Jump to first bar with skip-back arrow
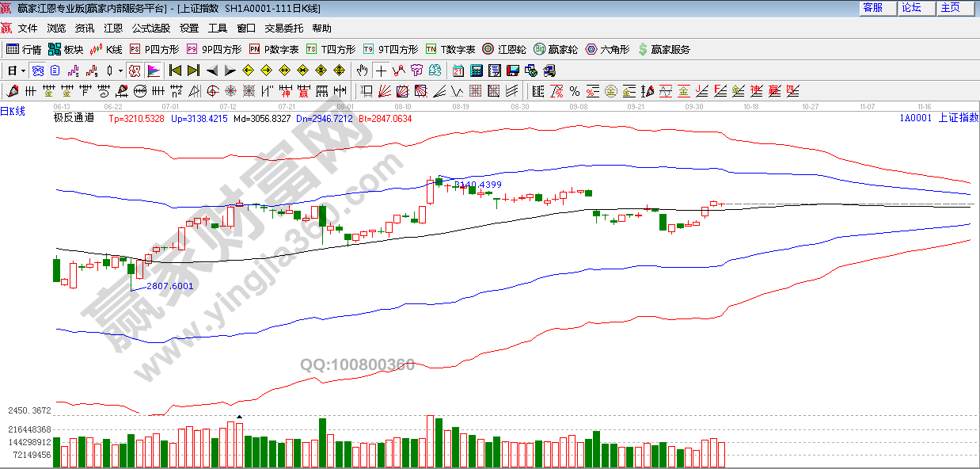This screenshot has width=980, height=469. [175, 71]
